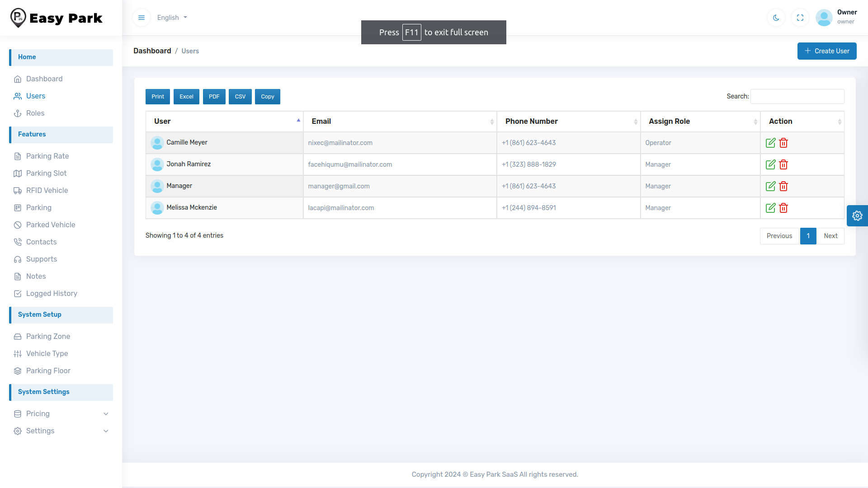Open Parking Rate in sidebar

(x=47, y=156)
